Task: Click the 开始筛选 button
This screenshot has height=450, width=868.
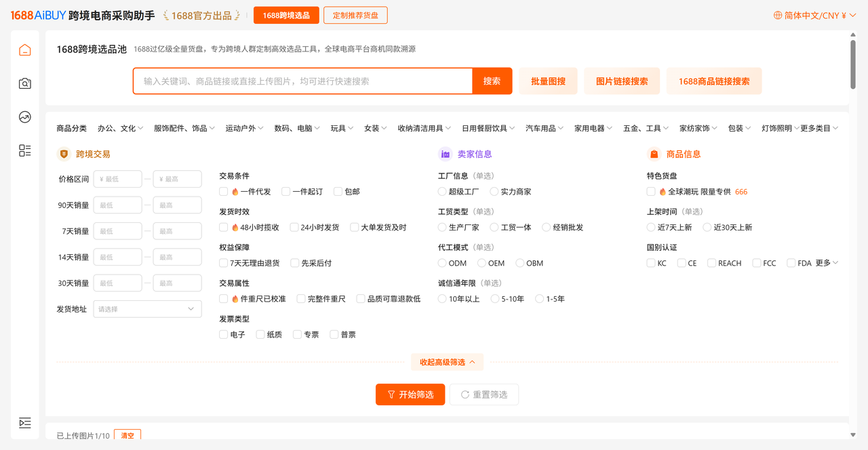Action: pos(410,394)
